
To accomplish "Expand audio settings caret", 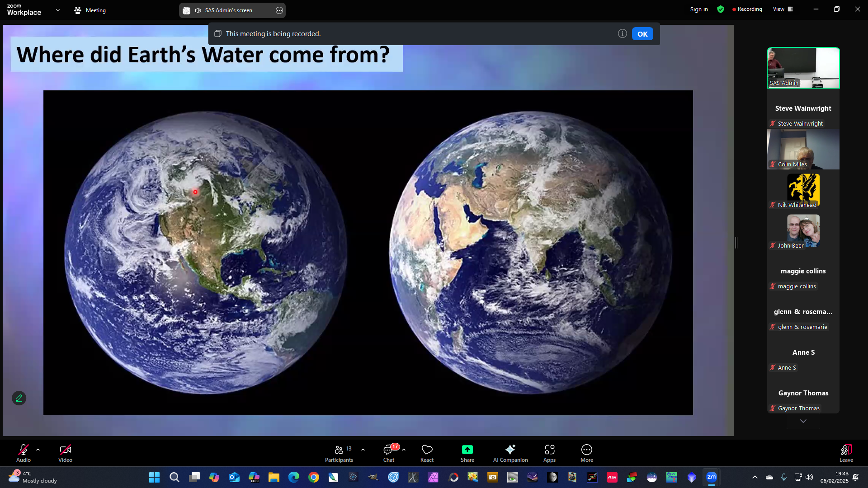I will [38, 450].
